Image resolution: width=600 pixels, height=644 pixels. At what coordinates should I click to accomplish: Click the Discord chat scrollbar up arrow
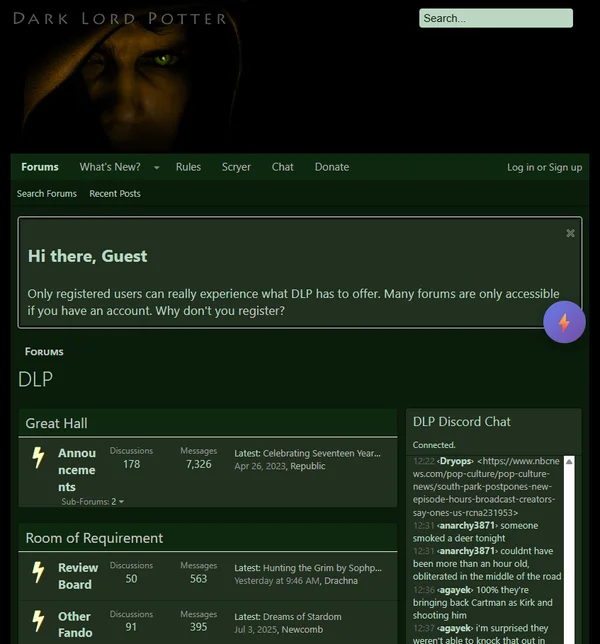coord(569,462)
